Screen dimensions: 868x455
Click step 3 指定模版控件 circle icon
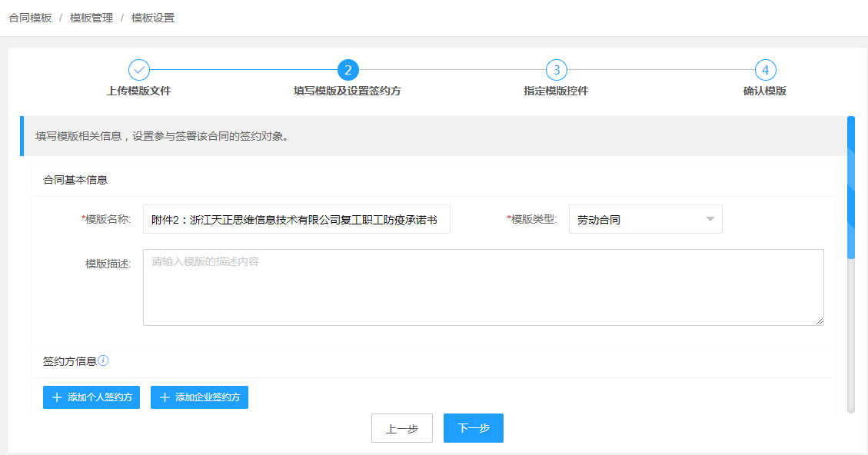(x=556, y=70)
